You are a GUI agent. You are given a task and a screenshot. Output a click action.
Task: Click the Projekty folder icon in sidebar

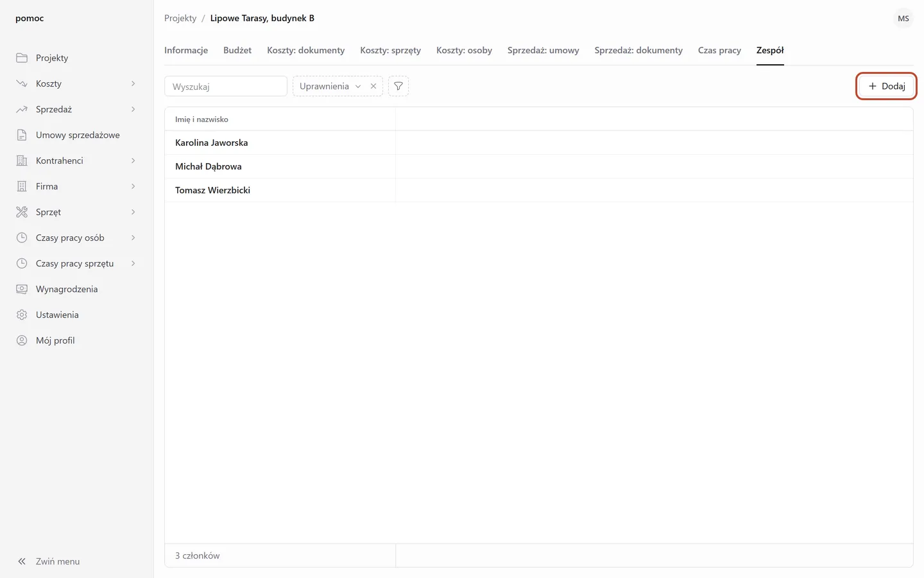(x=22, y=58)
